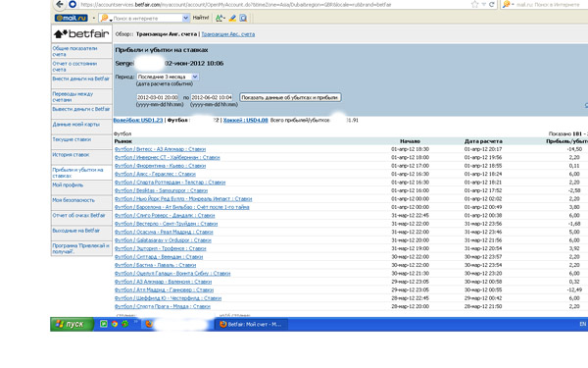588x368 pixels.
Task: Open Футбол / Осасуна - Реал Мадрид link
Action: [x=164, y=232]
